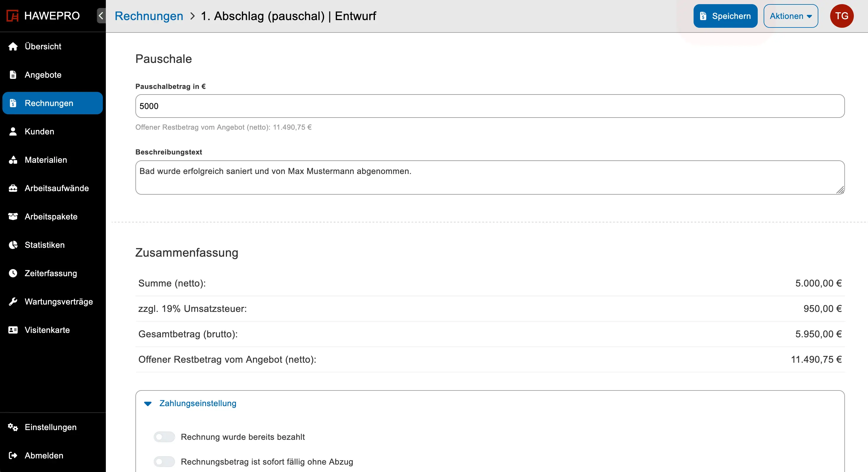Click the Einstellungen gears icon

[13, 427]
